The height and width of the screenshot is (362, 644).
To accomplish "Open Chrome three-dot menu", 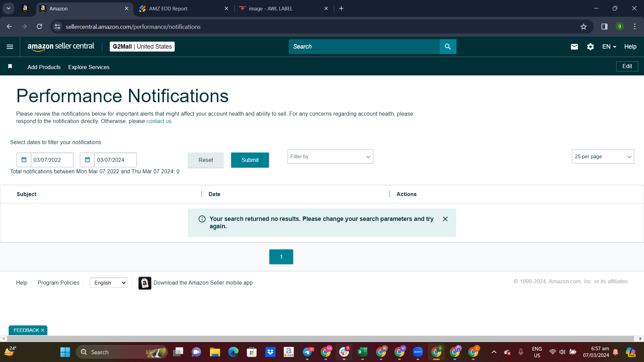I will click(x=635, y=26).
